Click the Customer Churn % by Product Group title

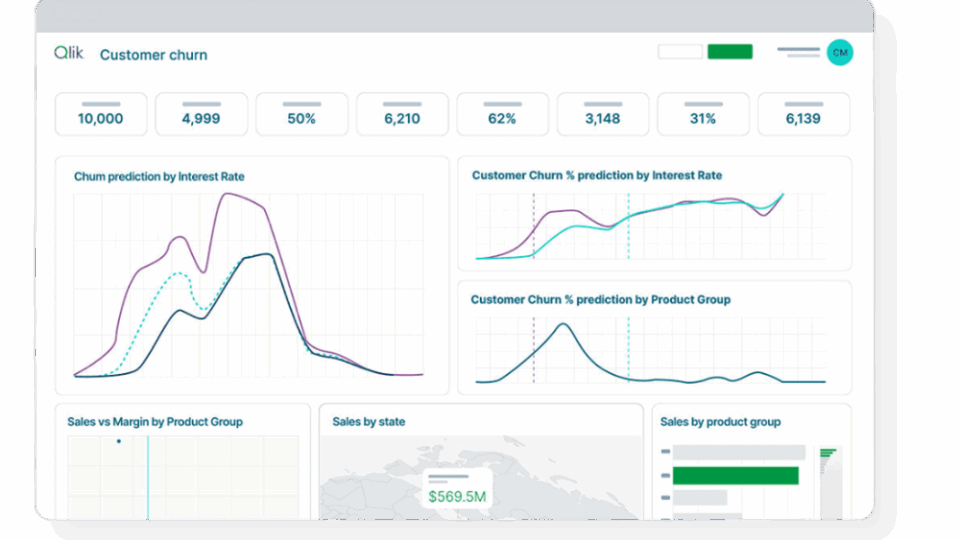click(x=600, y=300)
